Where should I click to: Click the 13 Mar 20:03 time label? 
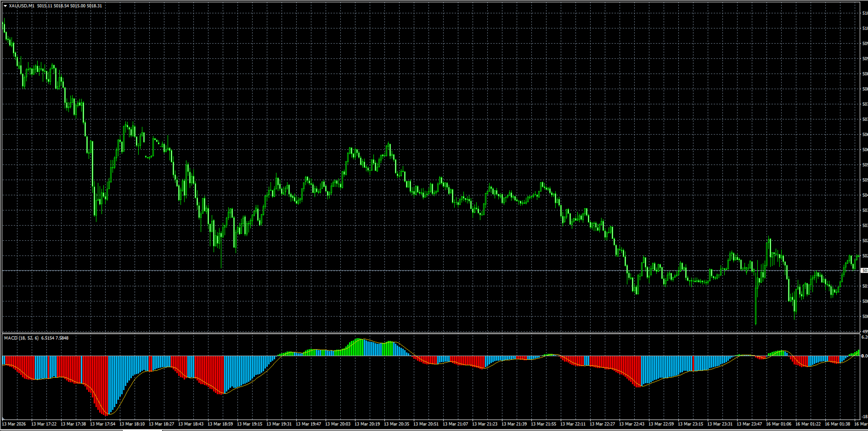pos(338,424)
